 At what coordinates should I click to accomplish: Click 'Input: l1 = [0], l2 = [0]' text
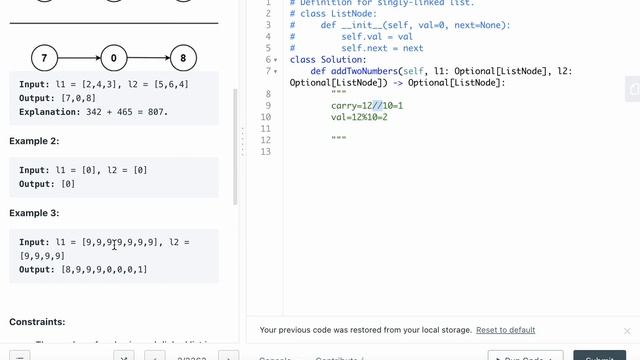83,170
